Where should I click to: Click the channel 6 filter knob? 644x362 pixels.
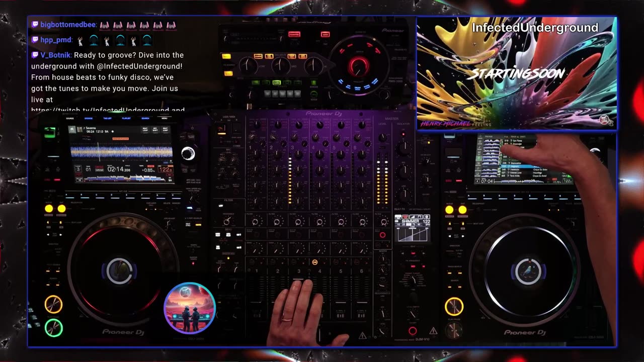pyautogui.click(x=362, y=221)
